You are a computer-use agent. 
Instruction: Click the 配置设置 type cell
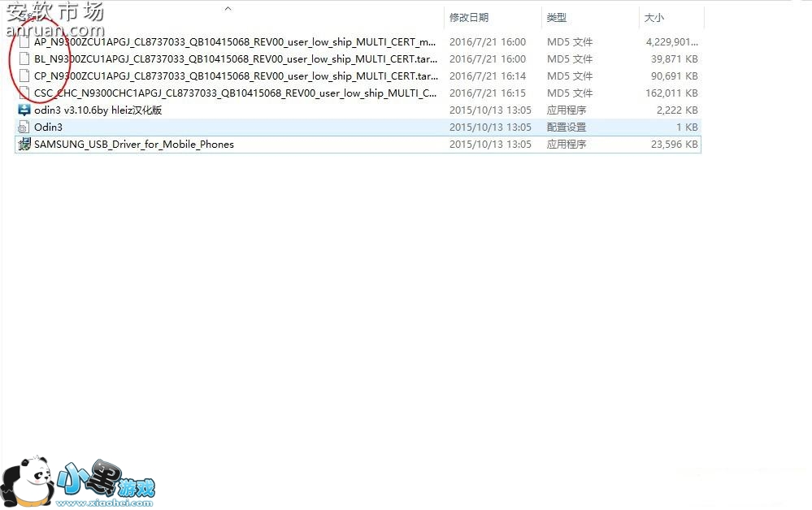567,127
